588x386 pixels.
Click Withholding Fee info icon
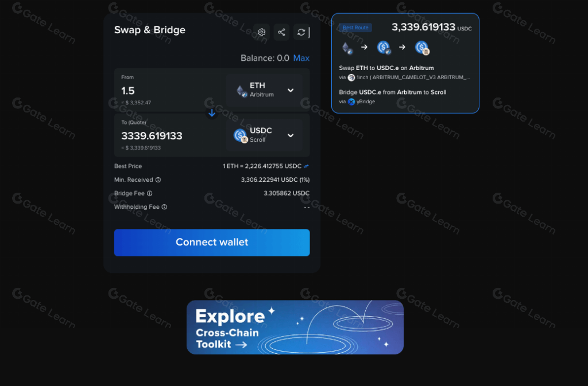coord(164,206)
